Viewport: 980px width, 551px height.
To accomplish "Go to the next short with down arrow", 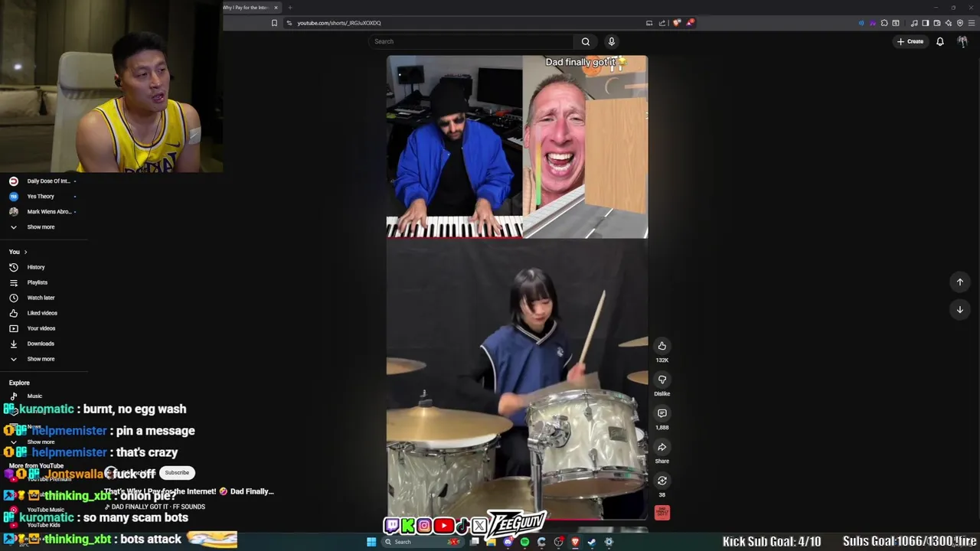I will click(x=960, y=309).
